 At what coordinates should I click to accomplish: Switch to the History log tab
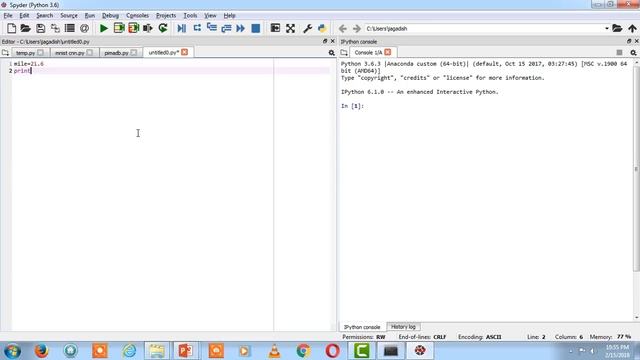click(403, 327)
